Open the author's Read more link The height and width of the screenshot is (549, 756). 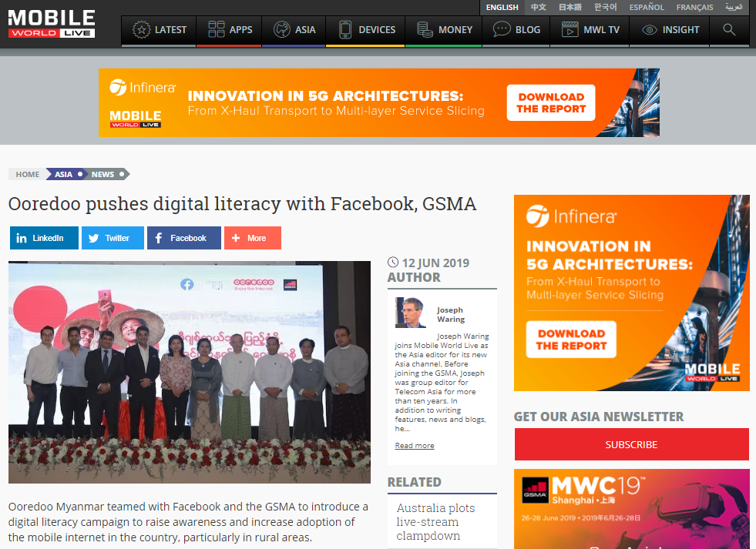(x=415, y=446)
